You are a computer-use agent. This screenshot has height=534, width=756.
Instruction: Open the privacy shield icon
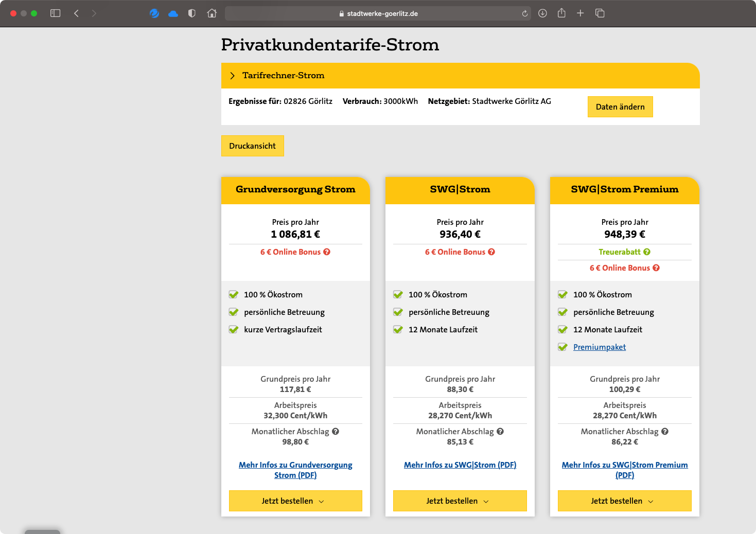coord(192,13)
